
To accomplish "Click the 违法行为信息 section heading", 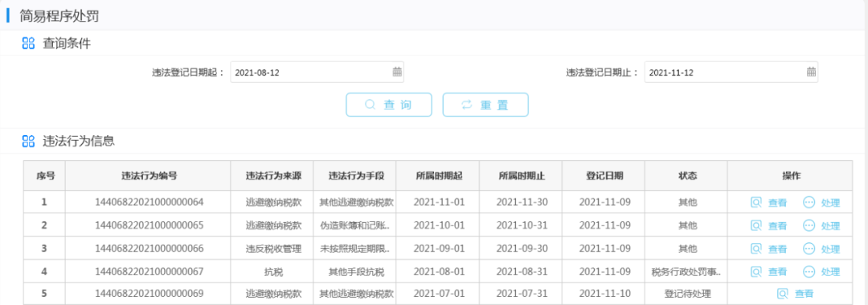I will (x=79, y=141).
